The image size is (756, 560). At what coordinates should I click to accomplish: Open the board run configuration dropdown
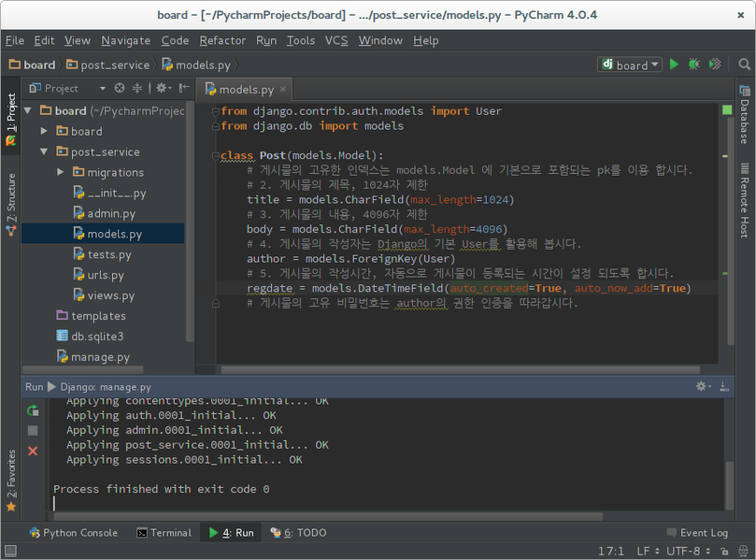[x=629, y=65]
